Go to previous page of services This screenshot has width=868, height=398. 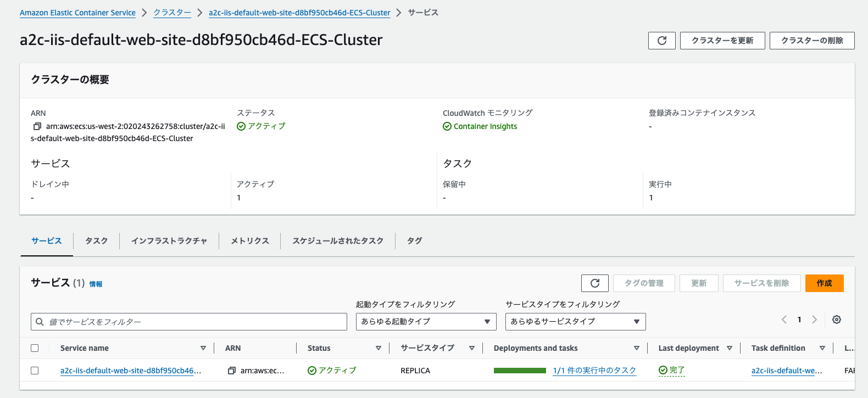(784, 319)
